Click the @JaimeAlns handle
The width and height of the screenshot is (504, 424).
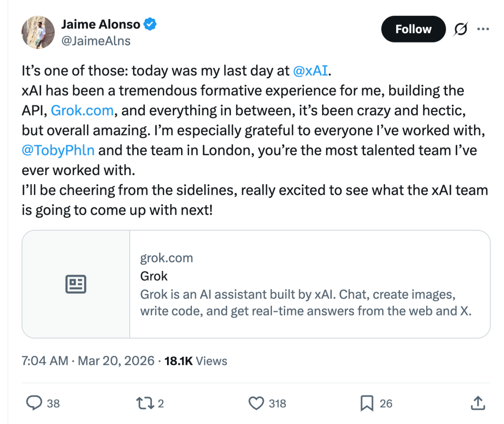[x=96, y=41]
